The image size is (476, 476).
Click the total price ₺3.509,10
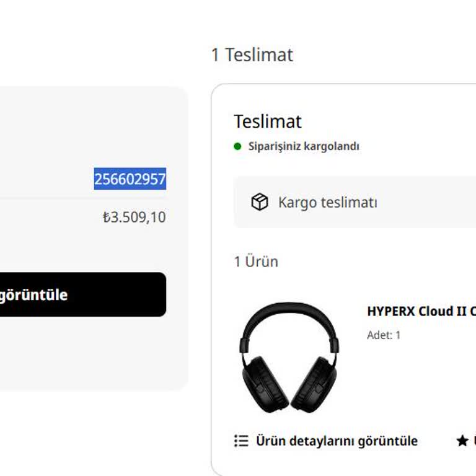point(134,217)
